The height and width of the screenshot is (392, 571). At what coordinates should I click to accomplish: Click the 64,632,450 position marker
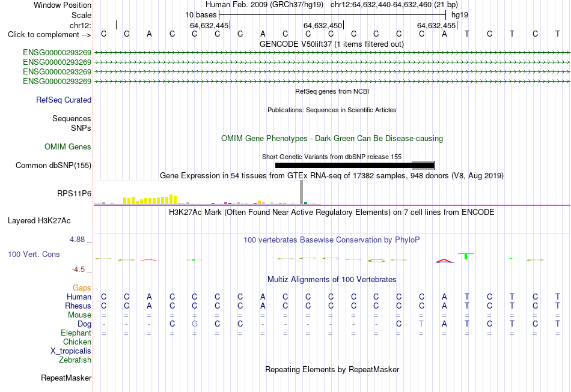tap(323, 25)
